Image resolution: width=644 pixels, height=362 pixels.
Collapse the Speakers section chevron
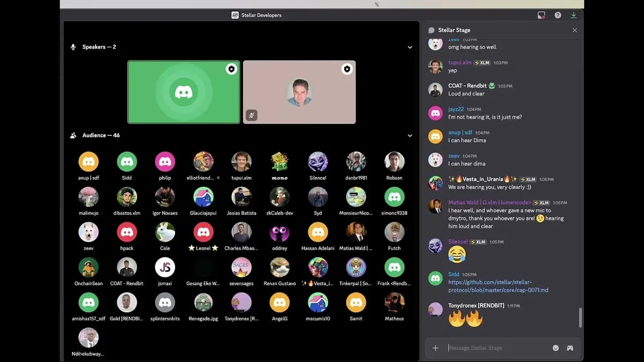tap(410, 47)
